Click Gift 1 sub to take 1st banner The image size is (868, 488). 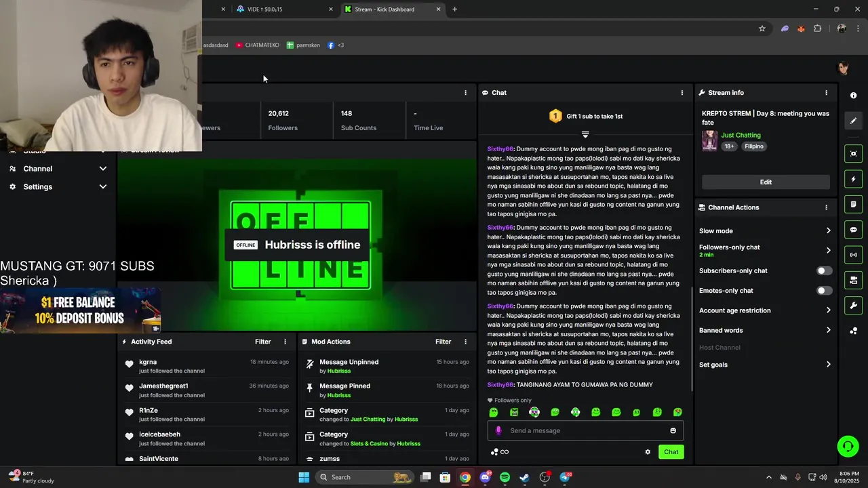point(585,116)
